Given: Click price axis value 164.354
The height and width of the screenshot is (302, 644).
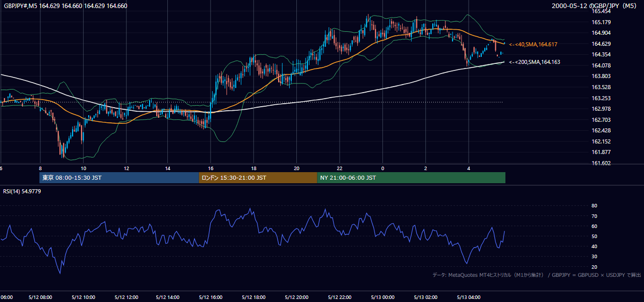Looking at the screenshot, I should (601, 54).
